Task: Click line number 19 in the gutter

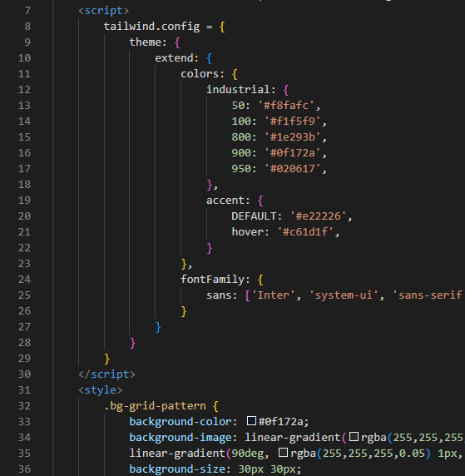Action: (24, 201)
